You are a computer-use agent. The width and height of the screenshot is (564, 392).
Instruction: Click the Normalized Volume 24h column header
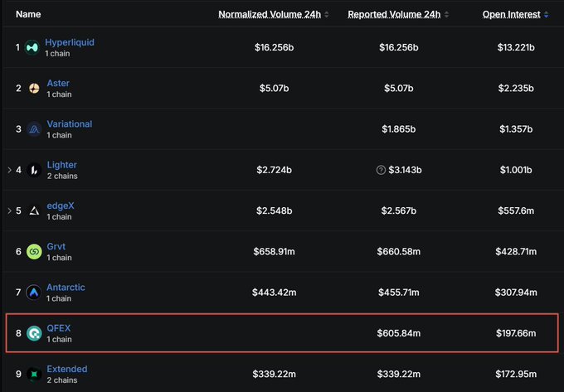click(270, 14)
